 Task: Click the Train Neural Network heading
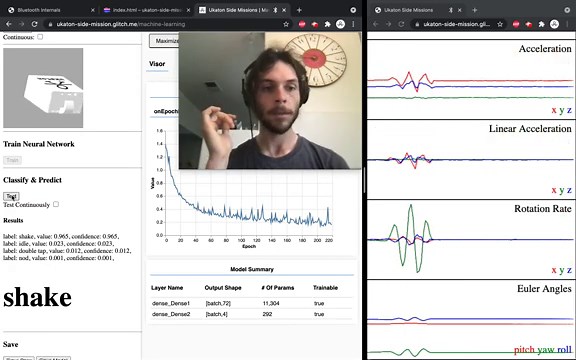[39, 144]
